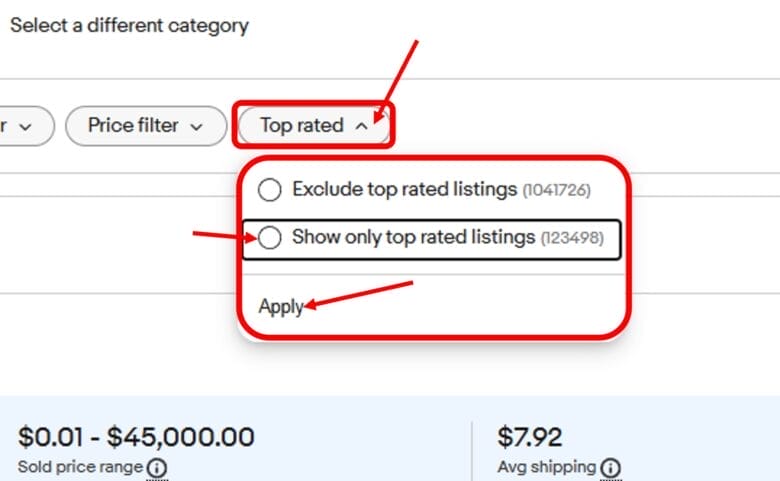Select the Show only top rated listings radio
The height and width of the screenshot is (481, 780).
[269, 238]
